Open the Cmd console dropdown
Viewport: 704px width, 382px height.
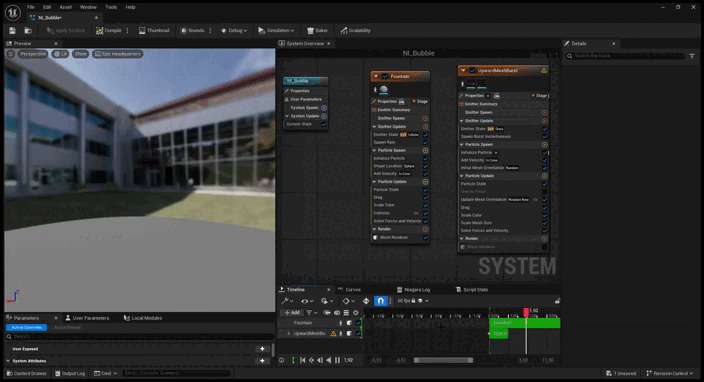pyautogui.click(x=106, y=373)
